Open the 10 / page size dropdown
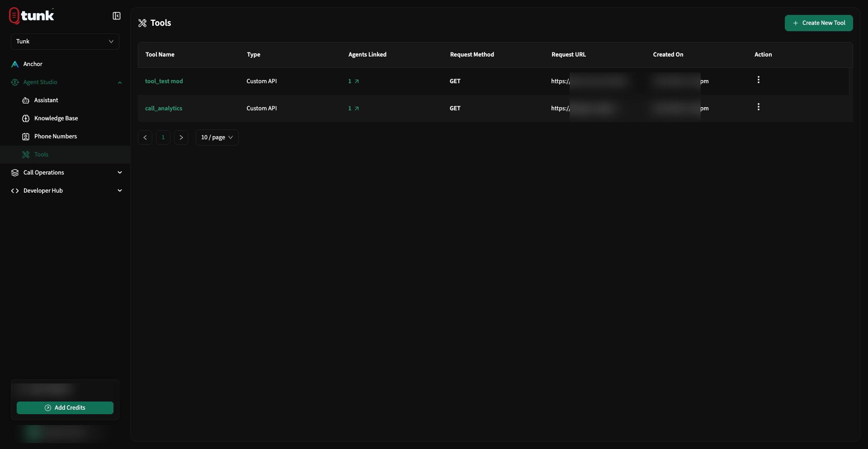 point(217,137)
